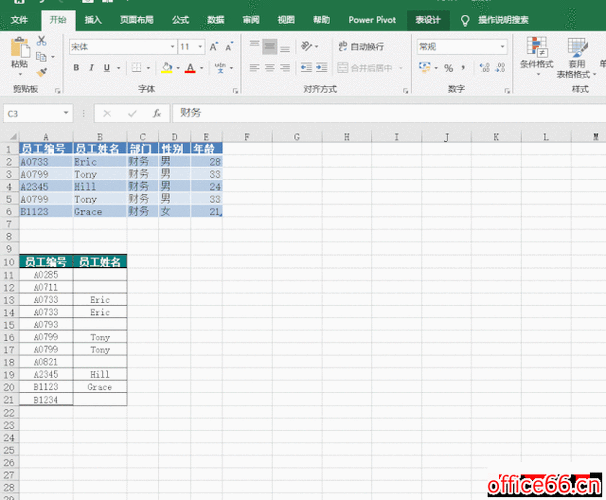Click cell A2345 in row 19

coord(46,374)
